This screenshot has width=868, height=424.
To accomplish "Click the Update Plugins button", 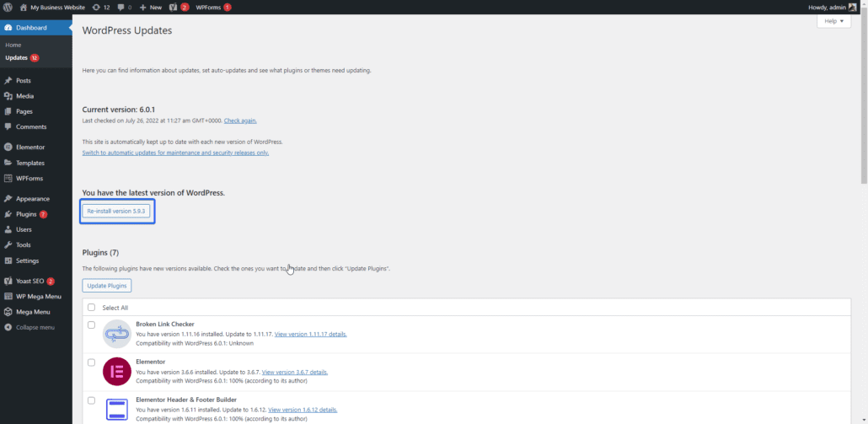I will click(x=107, y=286).
